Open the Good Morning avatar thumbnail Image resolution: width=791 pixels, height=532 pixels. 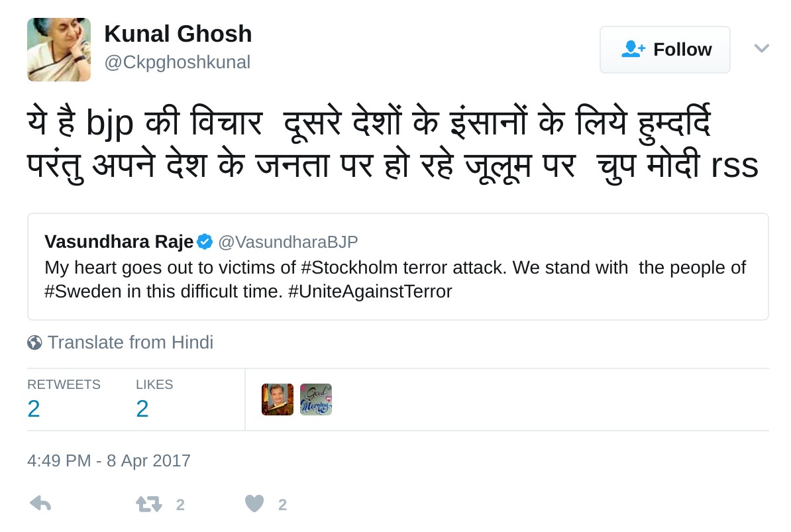[316, 399]
